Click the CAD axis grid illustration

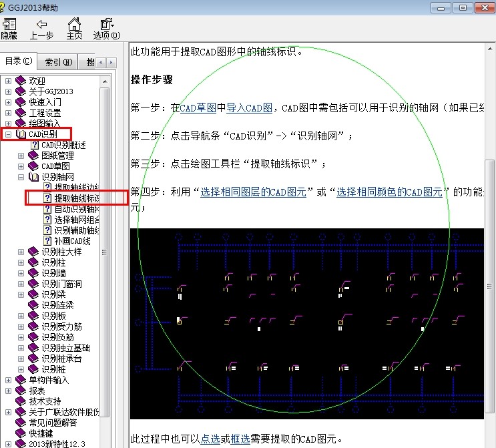[x=307, y=324]
